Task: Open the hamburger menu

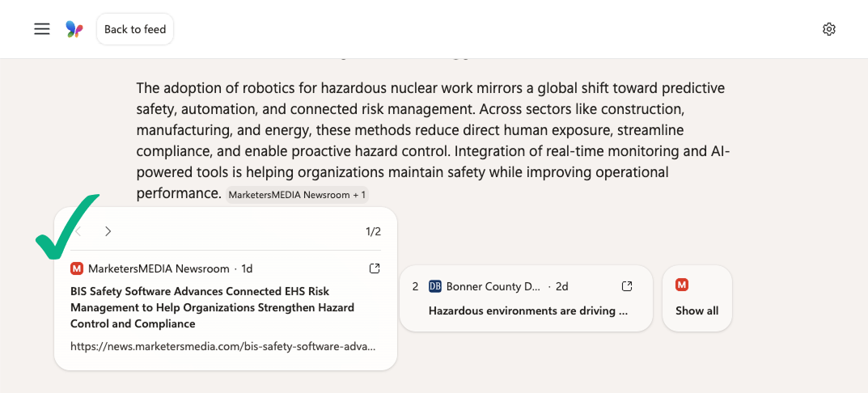Action: [x=42, y=29]
